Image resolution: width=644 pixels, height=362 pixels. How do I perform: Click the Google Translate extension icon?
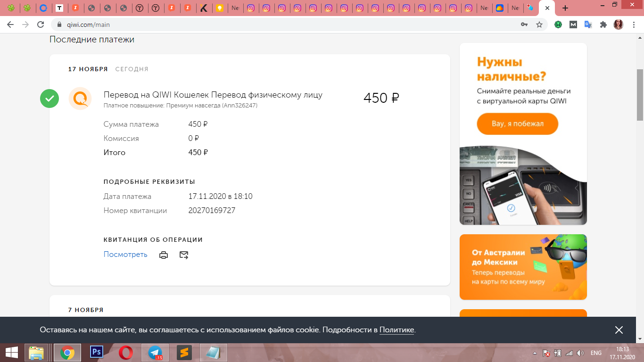(588, 25)
